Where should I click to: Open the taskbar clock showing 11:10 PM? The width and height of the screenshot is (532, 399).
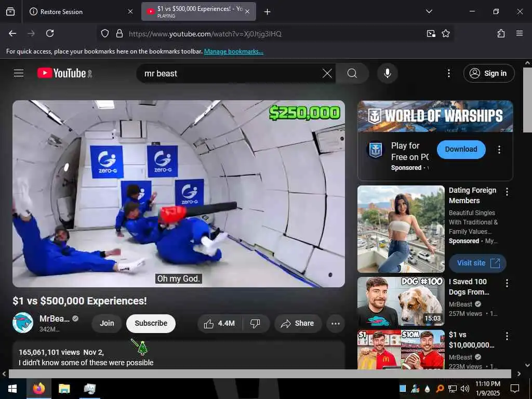pyautogui.click(x=487, y=389)
